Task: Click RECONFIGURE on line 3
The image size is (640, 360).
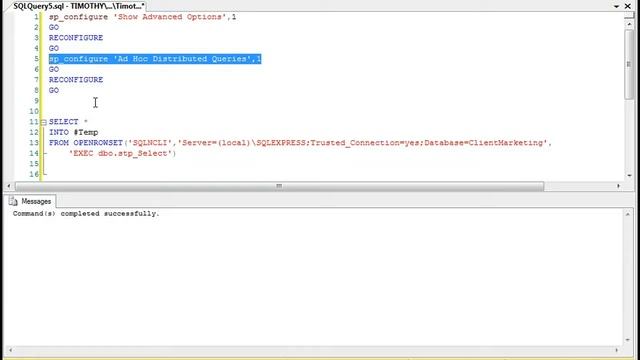Action: (76, 38)
